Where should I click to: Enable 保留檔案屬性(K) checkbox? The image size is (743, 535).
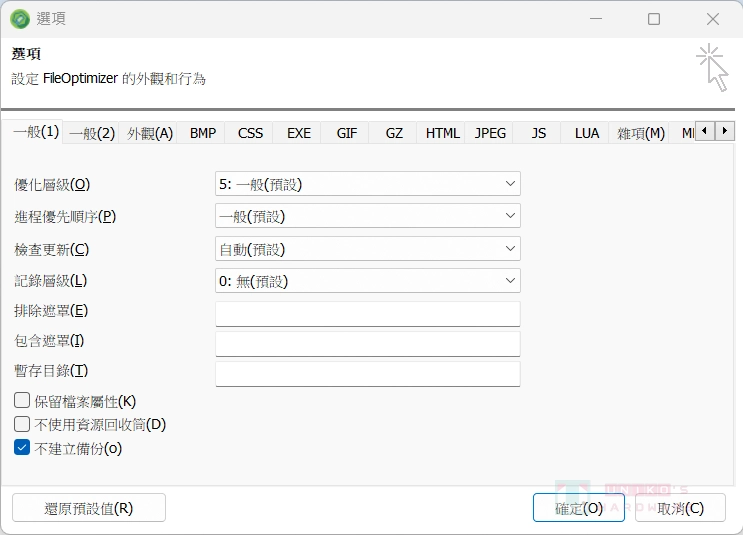pos(22,401)
